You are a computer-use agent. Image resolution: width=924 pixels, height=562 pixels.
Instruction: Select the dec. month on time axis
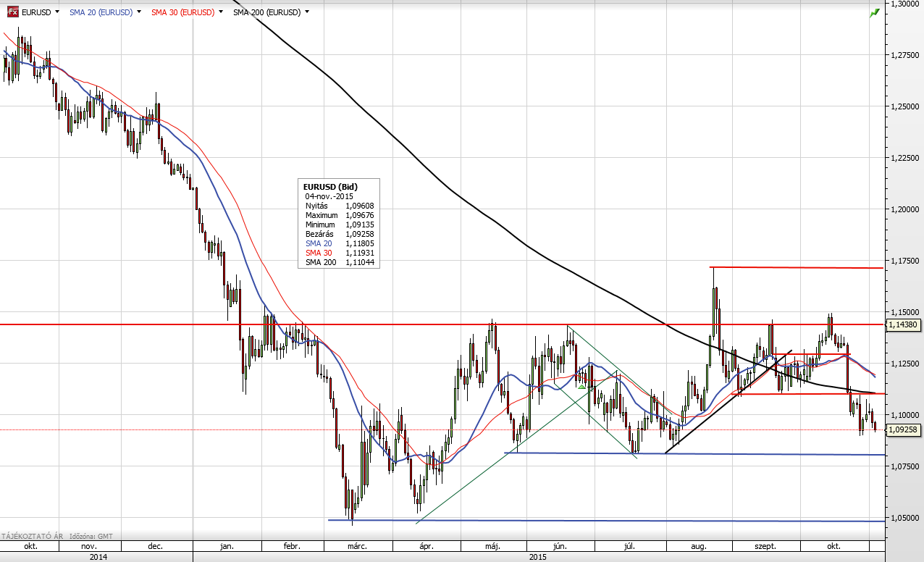point(154,546)
